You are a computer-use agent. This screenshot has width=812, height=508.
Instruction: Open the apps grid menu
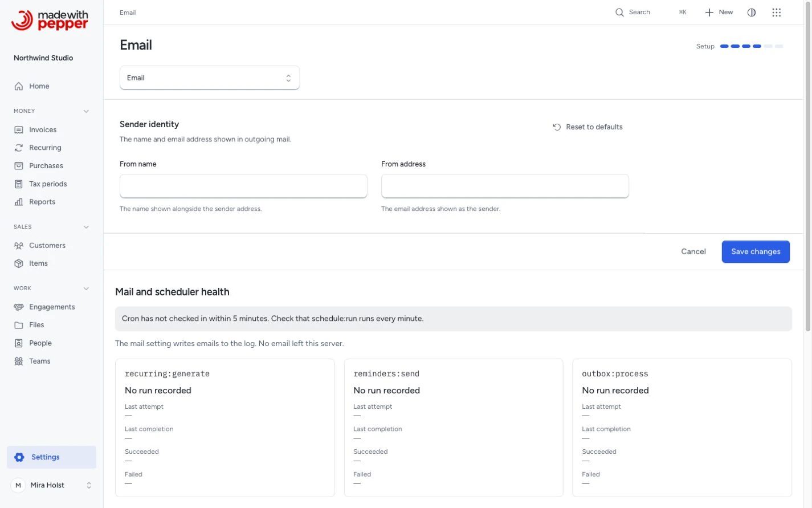(777, 13)
